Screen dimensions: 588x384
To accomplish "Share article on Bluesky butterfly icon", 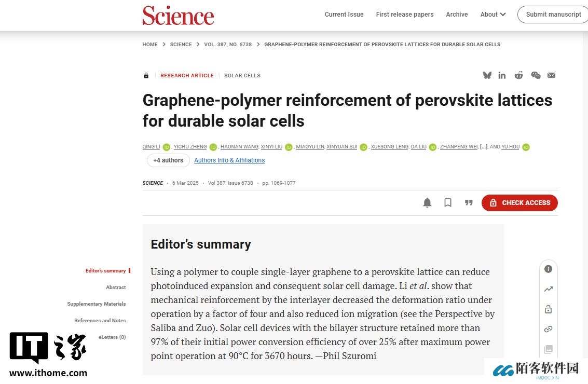I will pos(487,75).
